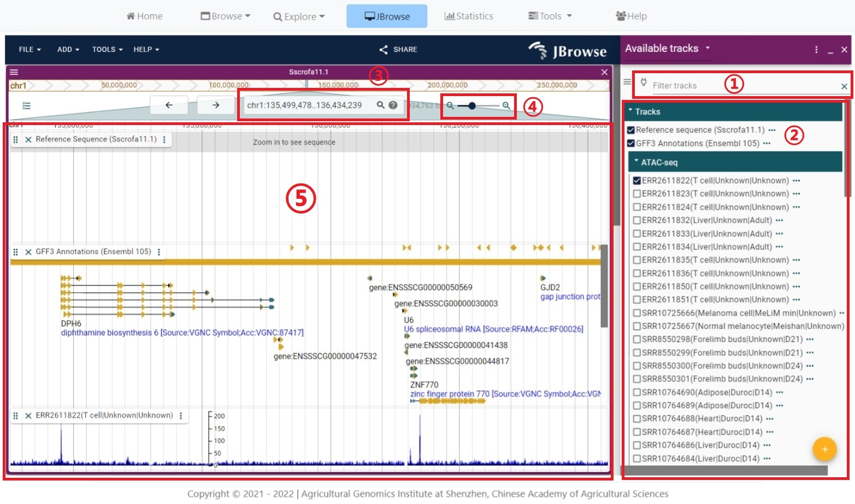This screenshot has width=855, height=504.
Task: Open the FILE dropdown menu
Action: tap(30, 50)
